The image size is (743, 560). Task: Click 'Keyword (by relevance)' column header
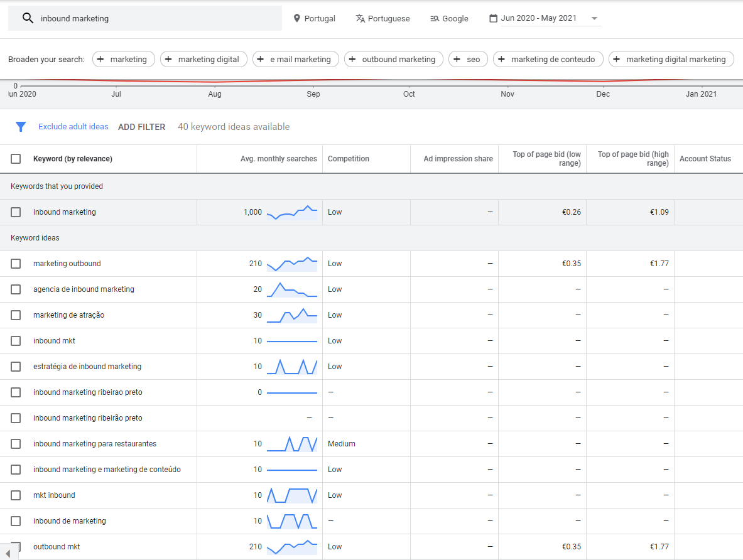pyautogui.click(x=73, y=159)
